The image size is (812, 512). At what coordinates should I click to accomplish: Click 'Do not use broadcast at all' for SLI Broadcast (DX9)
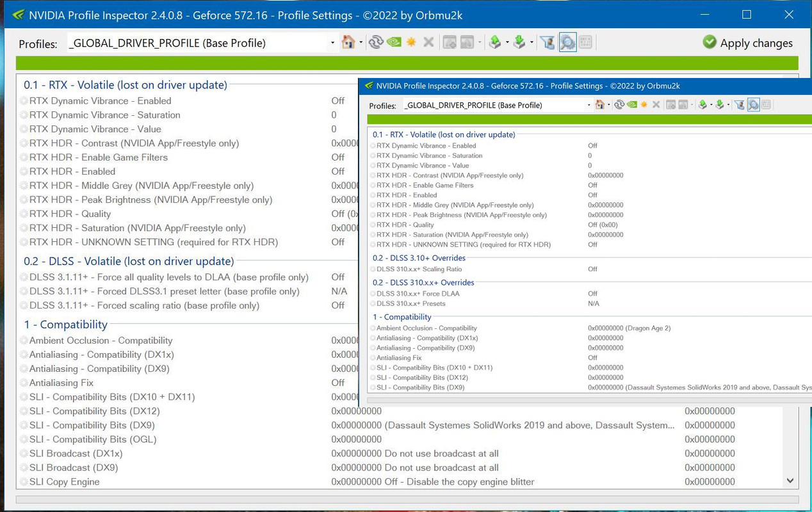[x=441, y=467]
